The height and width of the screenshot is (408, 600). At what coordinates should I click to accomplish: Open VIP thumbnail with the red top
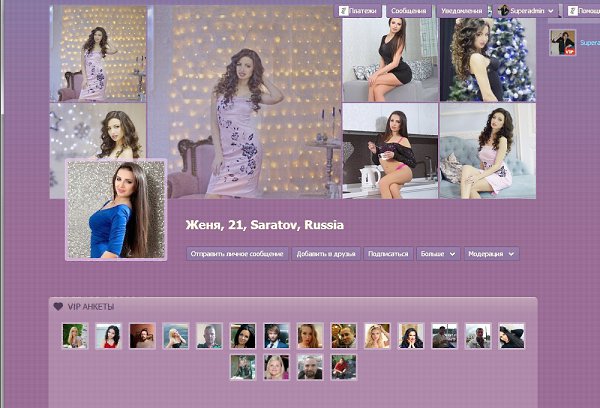click(x=109, y=336)
